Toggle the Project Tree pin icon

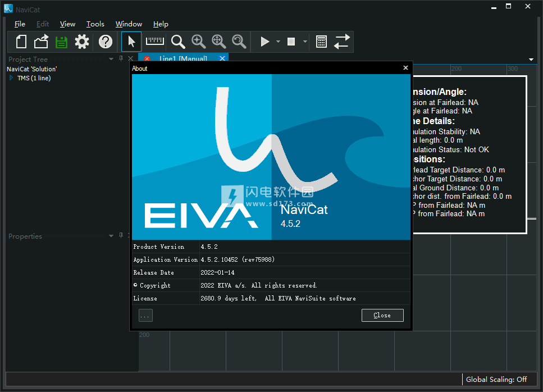click(121, 58)
